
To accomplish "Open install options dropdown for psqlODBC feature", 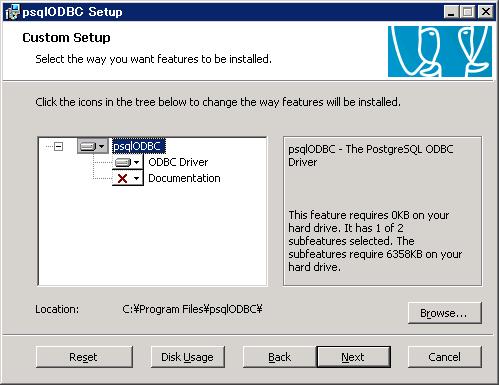I will (x=93, y=146).
